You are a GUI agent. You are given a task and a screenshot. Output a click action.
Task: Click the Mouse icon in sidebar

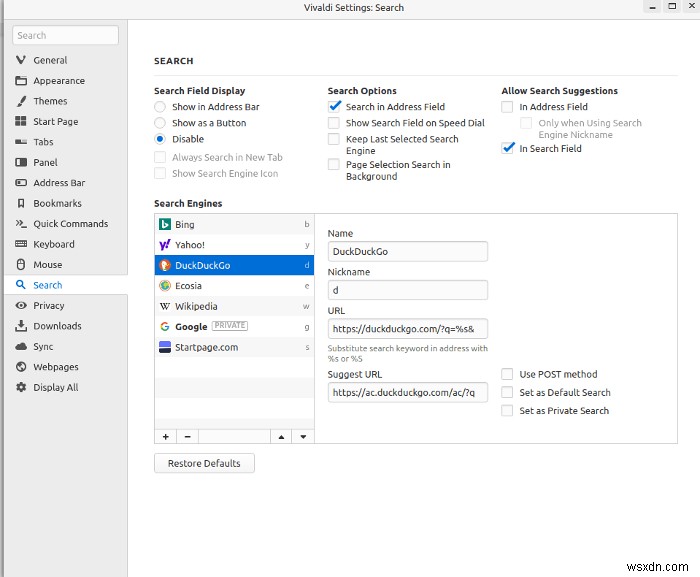tap(21, 264)
